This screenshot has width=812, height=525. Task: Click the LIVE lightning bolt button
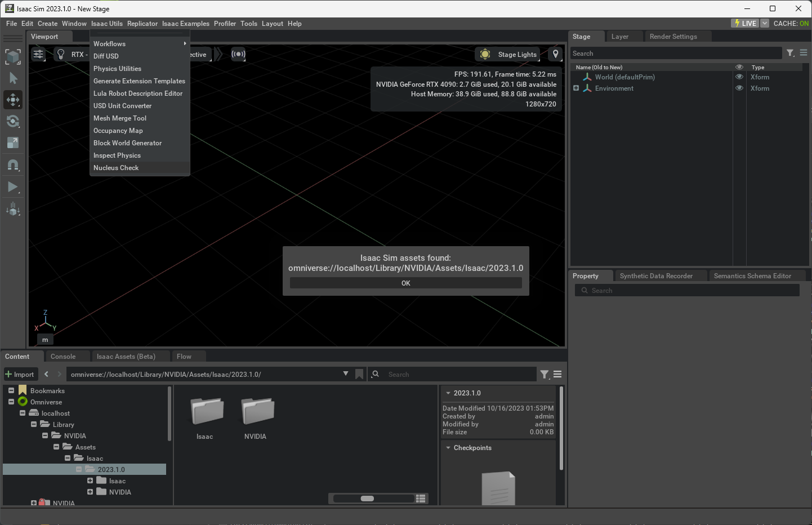745,23
